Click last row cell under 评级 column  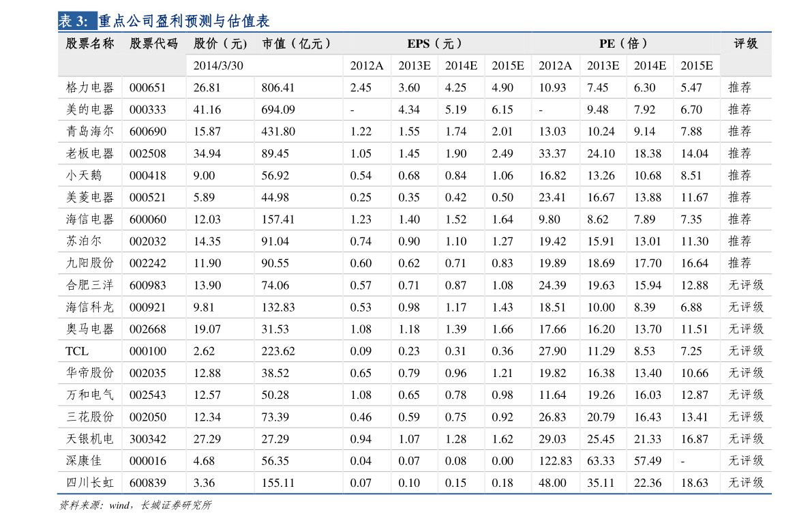click(x=746, y=483)
